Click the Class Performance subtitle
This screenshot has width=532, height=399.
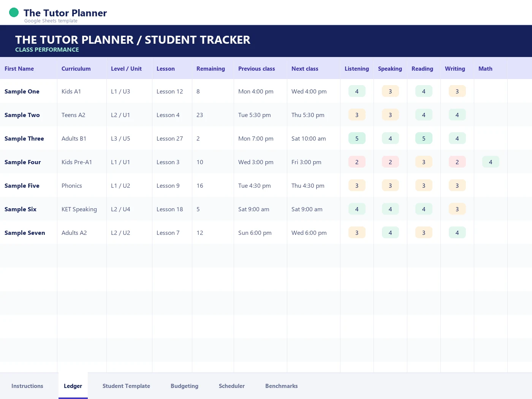click(x=47, y=50)
